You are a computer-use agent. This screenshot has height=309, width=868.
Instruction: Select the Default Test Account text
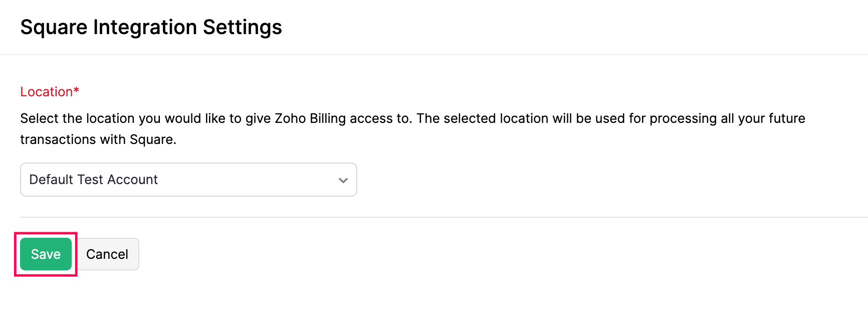(x=94, y=180)
